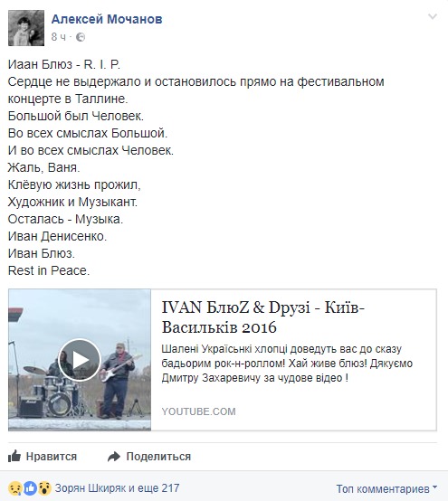Image resolution: width=448 pixels, height=501 pixels.
Task: Open the video title Київ-Васильків 2016
Action: coord(262,317)
